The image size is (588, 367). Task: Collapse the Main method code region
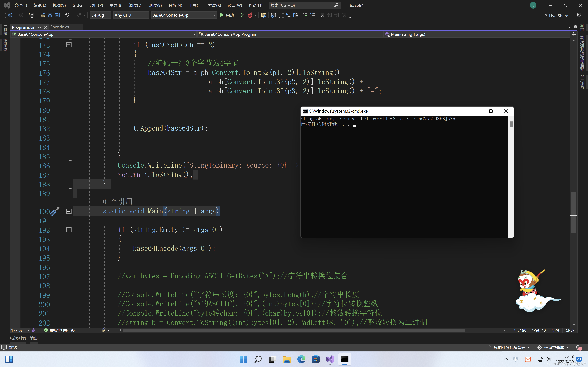(x=69, y=211)
